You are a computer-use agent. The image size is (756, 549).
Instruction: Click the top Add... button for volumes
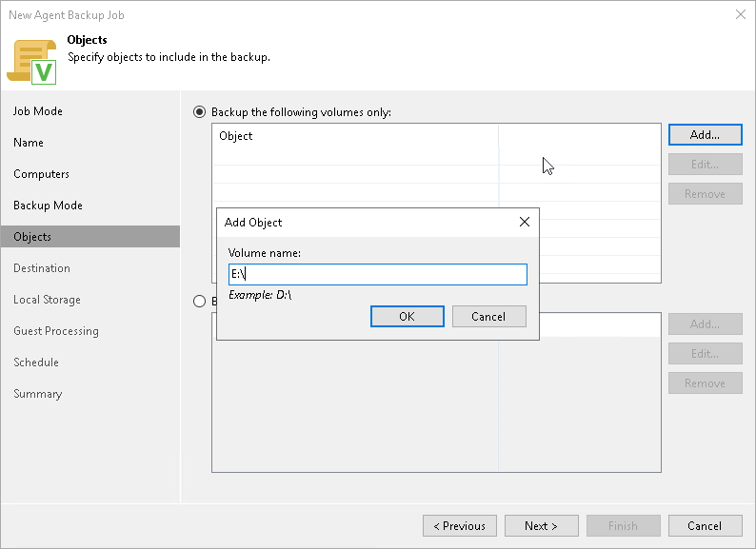(x=705, y=134)
